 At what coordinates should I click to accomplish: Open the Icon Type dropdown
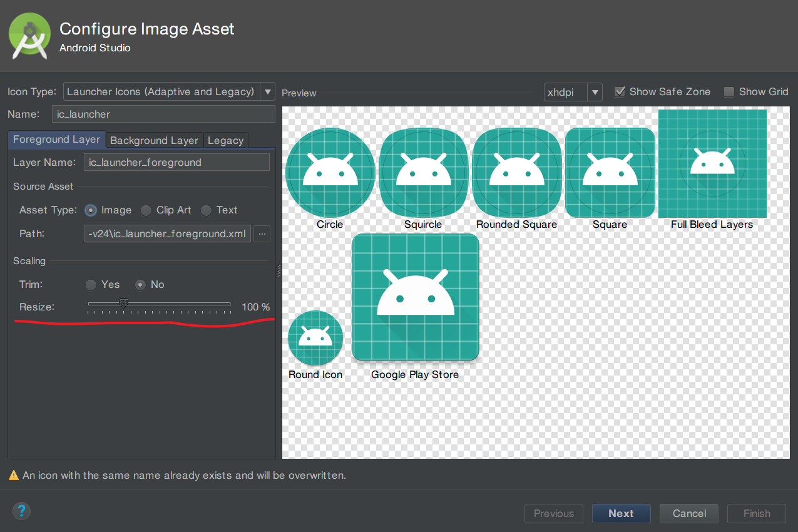pyautogui.click(x=267, y=91)
